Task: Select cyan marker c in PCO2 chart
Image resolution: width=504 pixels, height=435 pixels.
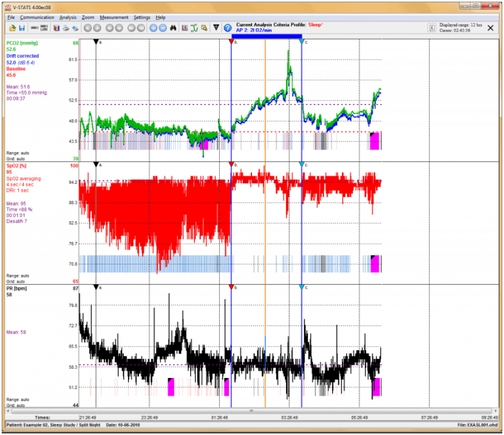Action: tap(301, 41)
